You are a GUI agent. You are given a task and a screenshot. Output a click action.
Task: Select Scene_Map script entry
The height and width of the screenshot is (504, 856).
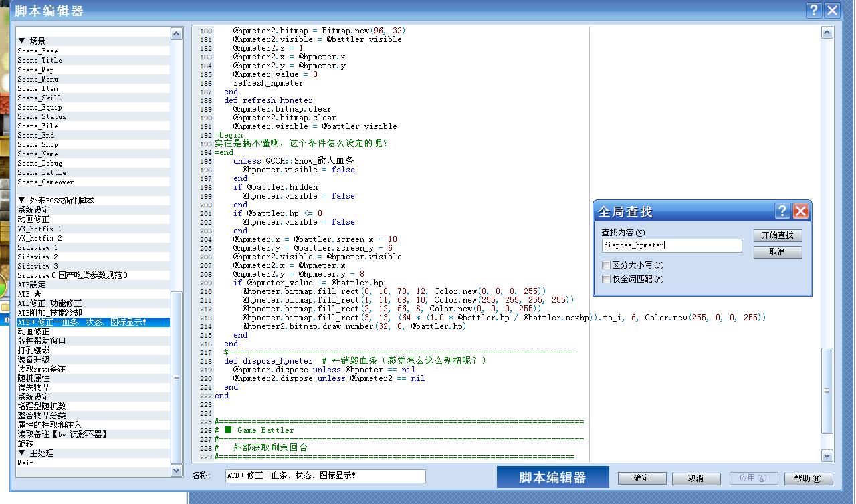coord(93,70)
